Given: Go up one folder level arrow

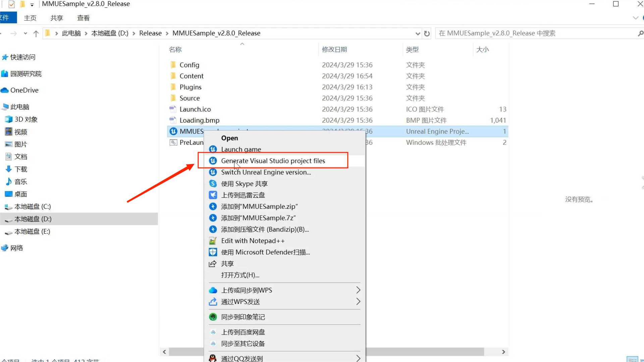Looking at the screenshot, I should (36, 34).
